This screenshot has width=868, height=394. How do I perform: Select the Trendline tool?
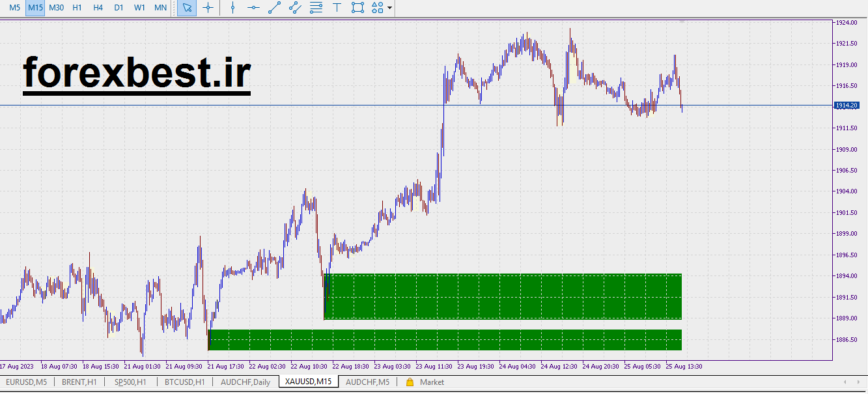point(273,8)
